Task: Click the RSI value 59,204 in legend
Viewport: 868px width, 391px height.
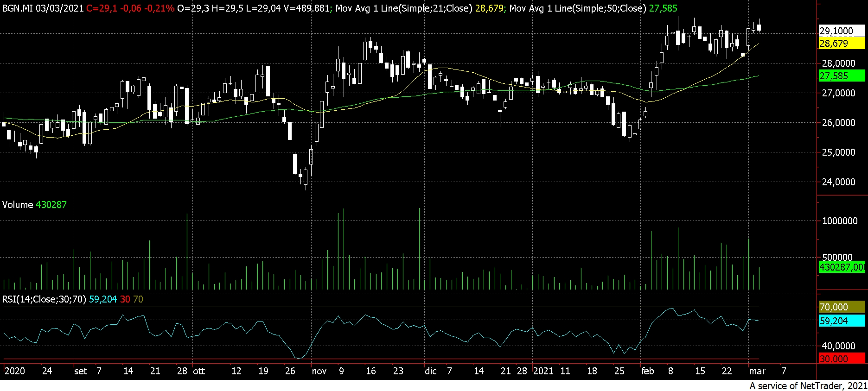Action: tap(103, 299)
